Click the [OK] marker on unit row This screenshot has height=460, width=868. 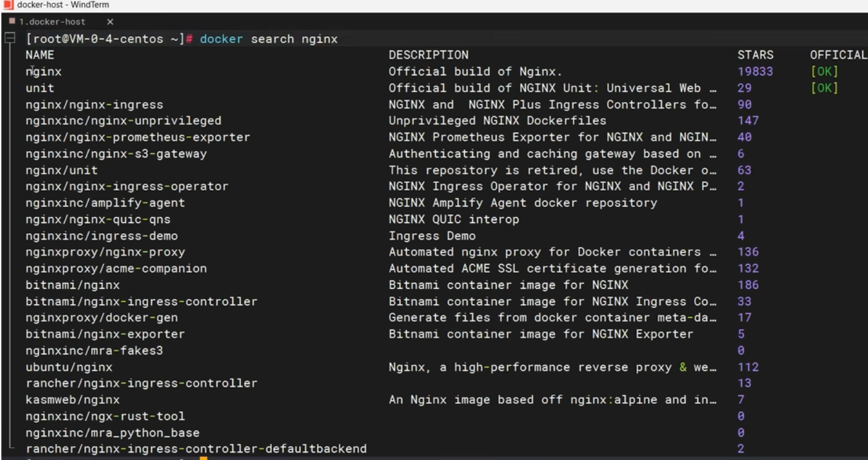coord(824,88)
